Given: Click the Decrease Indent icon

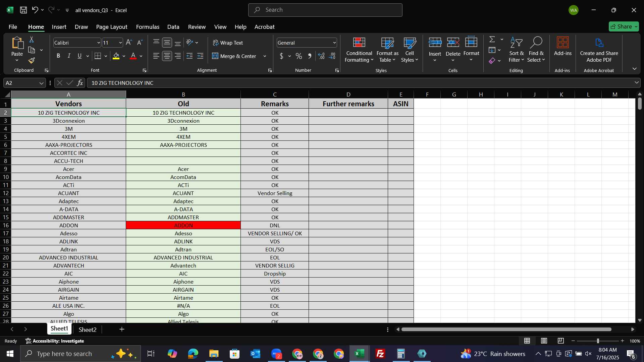Looking at the screenshot, I should coord(190,56).
